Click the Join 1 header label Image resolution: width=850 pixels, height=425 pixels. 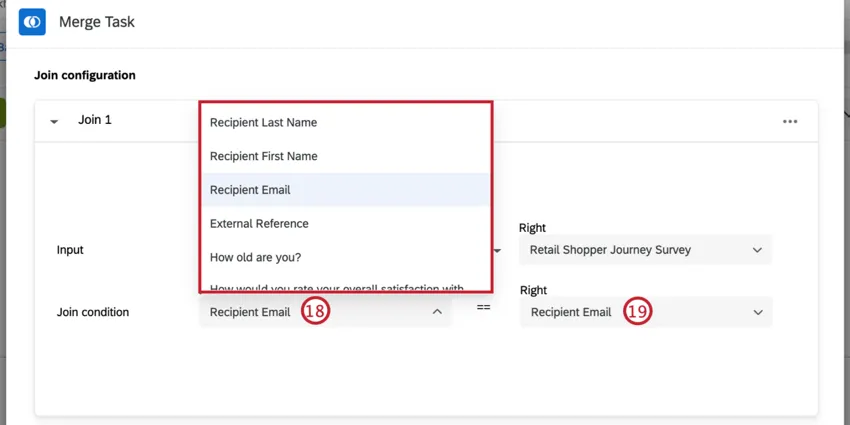click(95, 120)
